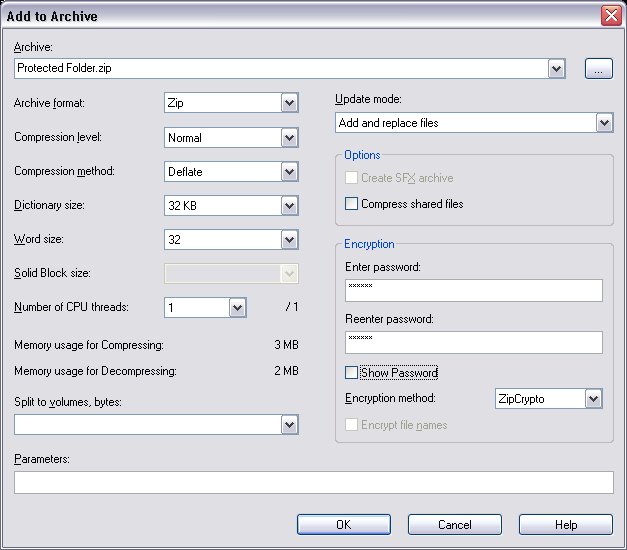Click the '3 MB' compressing memory value

coord(286,345)
